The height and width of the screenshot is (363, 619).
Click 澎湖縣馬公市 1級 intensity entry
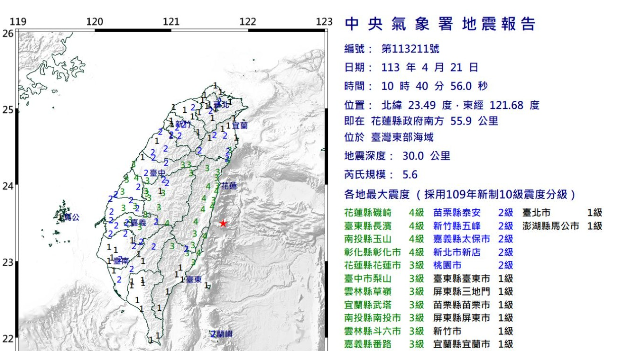click(x=562, y=226)
